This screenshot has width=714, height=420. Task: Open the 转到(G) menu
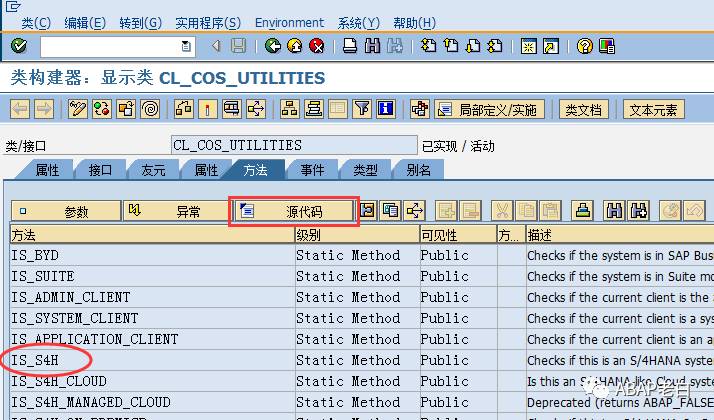pos(140,23)
